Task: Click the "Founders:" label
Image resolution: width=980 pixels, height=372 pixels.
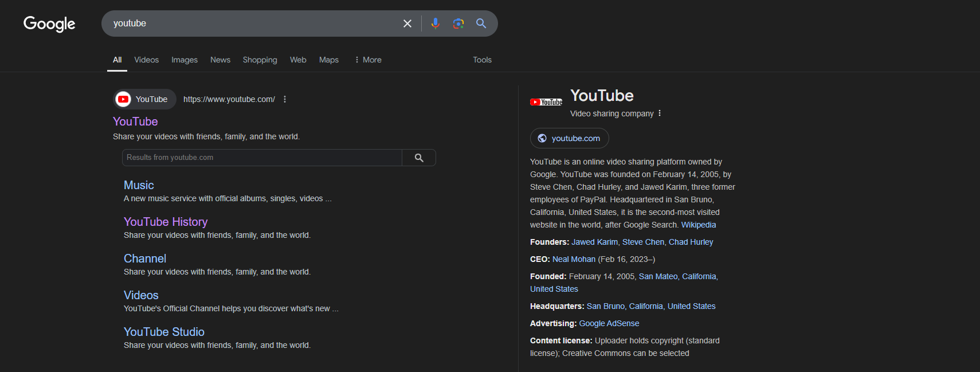Action: click(550, 242)
